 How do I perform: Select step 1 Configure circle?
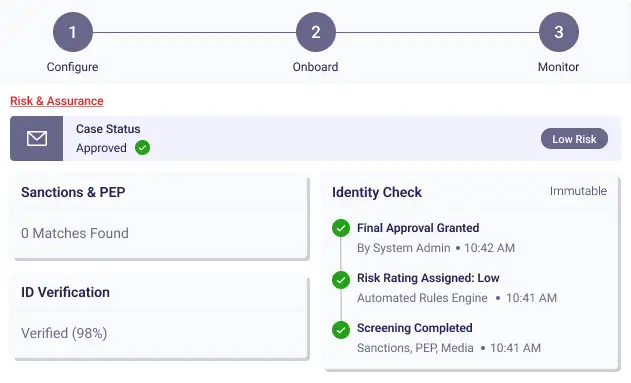pyautogui.click(x=73, y=32)
